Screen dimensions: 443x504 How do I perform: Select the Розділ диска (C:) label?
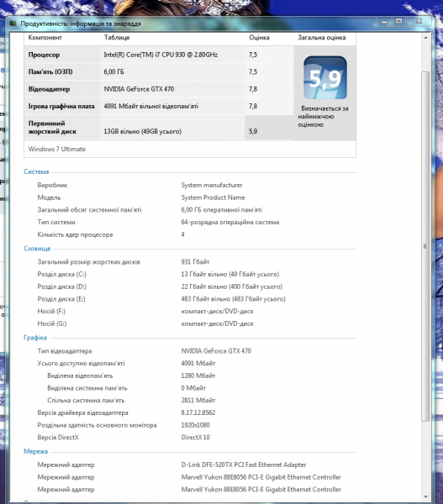[x=61, y=274]
